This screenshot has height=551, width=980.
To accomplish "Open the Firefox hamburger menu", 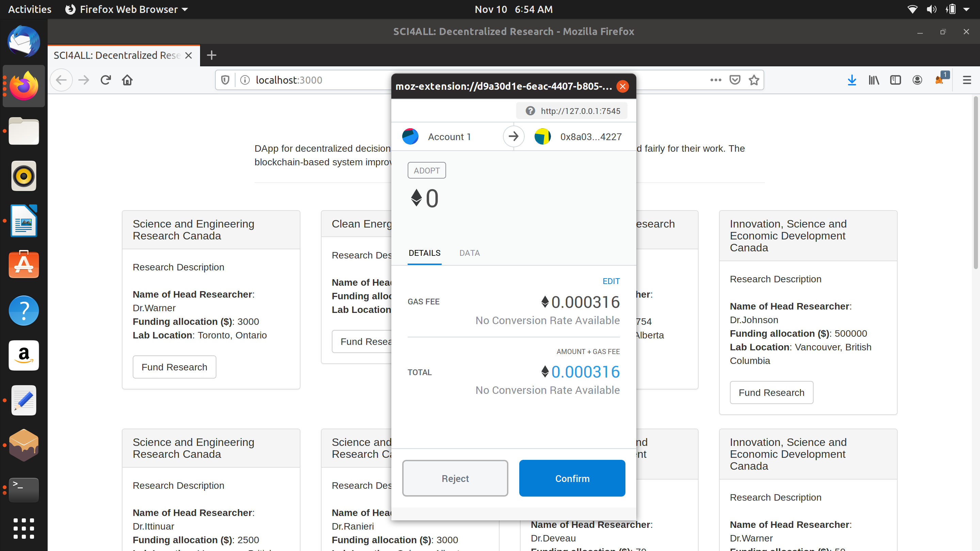I will pyautogui.click(x=967, y=80).
